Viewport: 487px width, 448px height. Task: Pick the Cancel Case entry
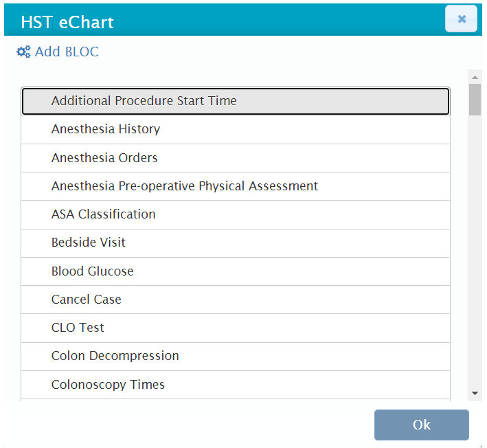coord(236,300)
